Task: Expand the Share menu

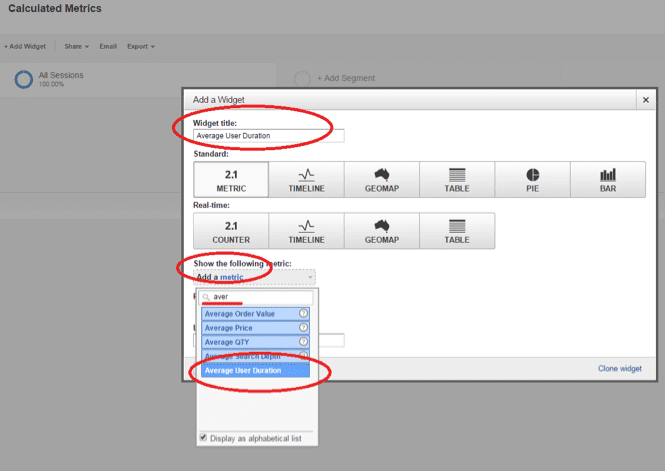Action: coord(76,46)
